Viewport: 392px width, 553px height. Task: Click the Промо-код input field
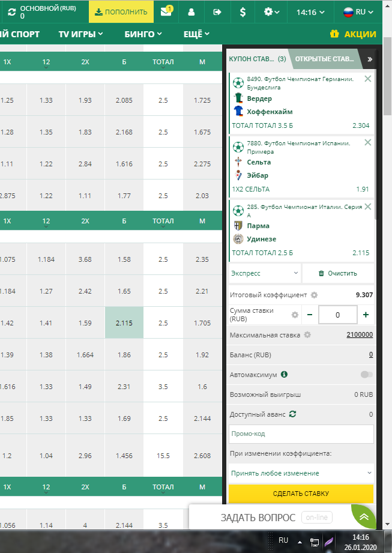click(x=301, y=434)
